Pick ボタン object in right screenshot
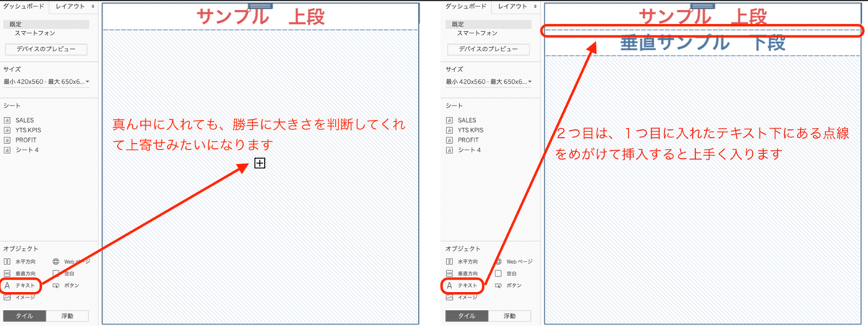Viewport: 868px width, 336px height. (x=509, y=286)
